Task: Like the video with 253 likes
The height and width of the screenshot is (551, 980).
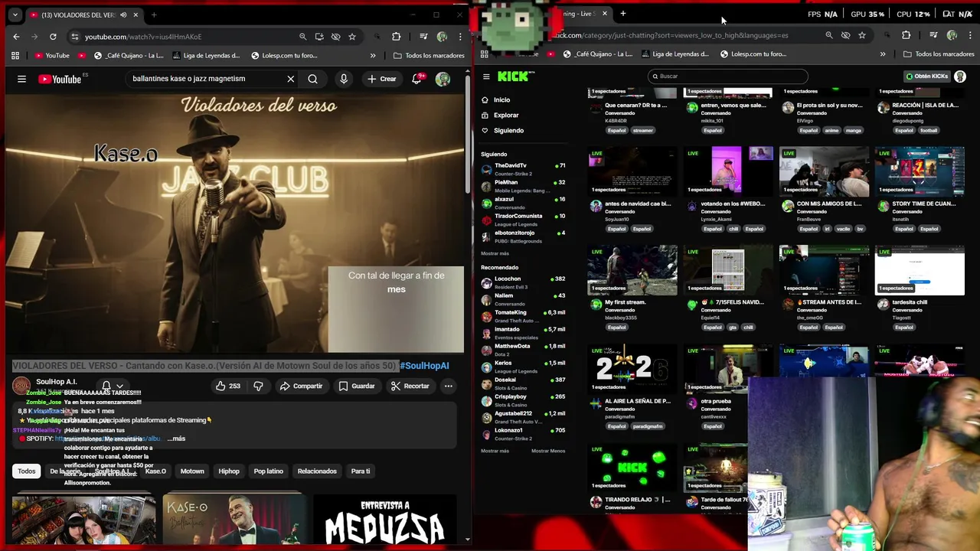Action: [228, 386]
